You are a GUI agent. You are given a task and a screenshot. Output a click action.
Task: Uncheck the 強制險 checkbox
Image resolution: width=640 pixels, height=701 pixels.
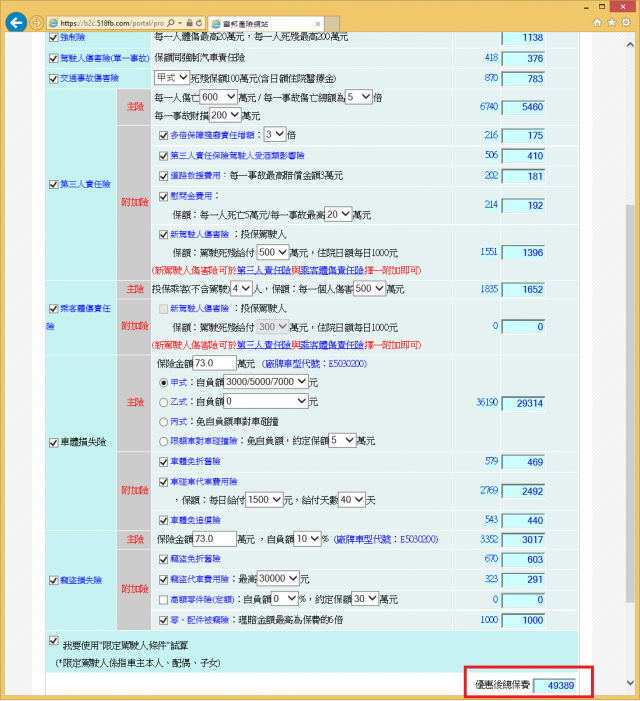53,38
